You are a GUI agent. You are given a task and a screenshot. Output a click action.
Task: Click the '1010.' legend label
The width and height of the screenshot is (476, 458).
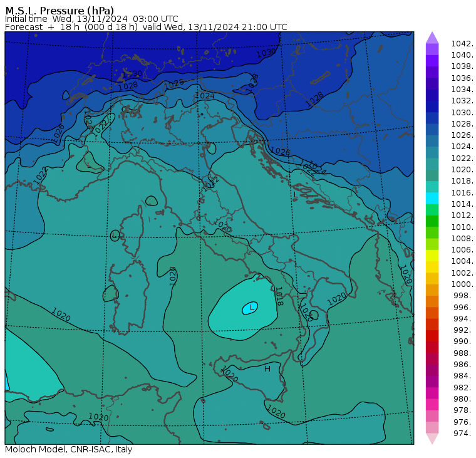(x=462, y=227)
